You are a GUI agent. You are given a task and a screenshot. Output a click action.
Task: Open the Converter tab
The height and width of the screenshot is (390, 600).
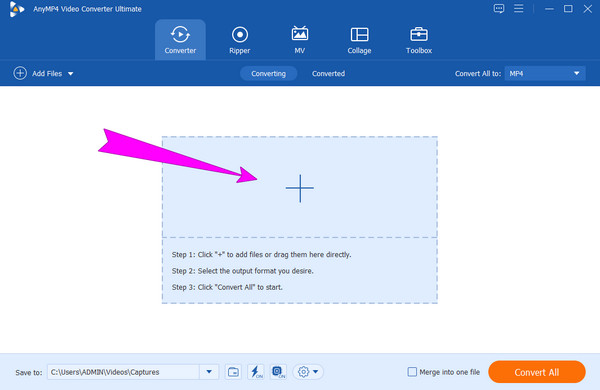180,40
